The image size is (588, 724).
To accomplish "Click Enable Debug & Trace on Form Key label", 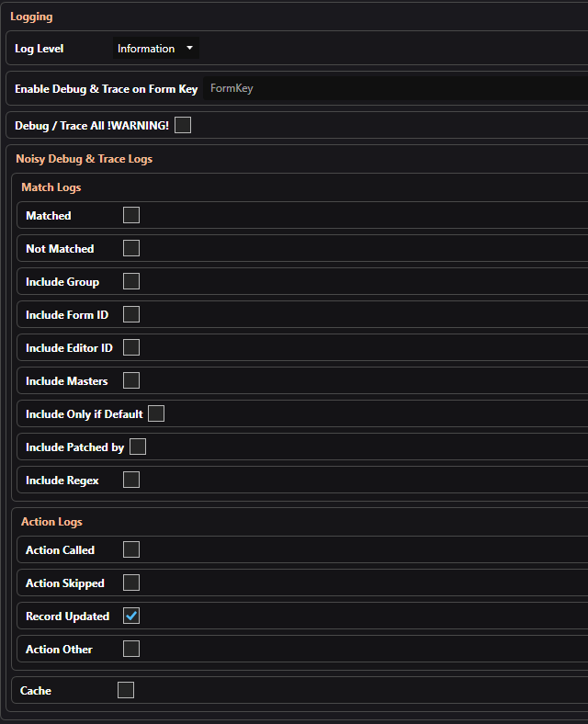I will 107,88.
